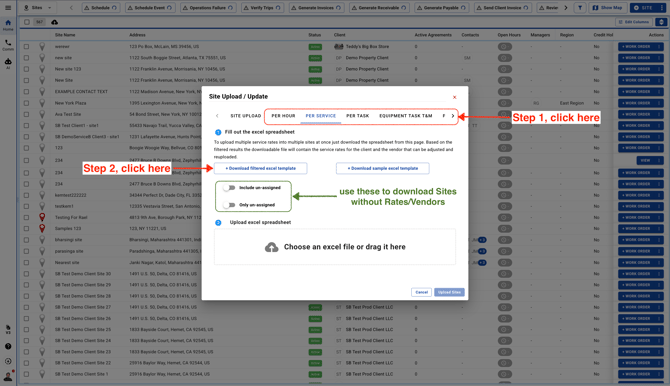Open EQUIPMENT TASK T&M tab
Image resolution: width=670 pixels, height=386 pixels.
(x=406, y=116)
